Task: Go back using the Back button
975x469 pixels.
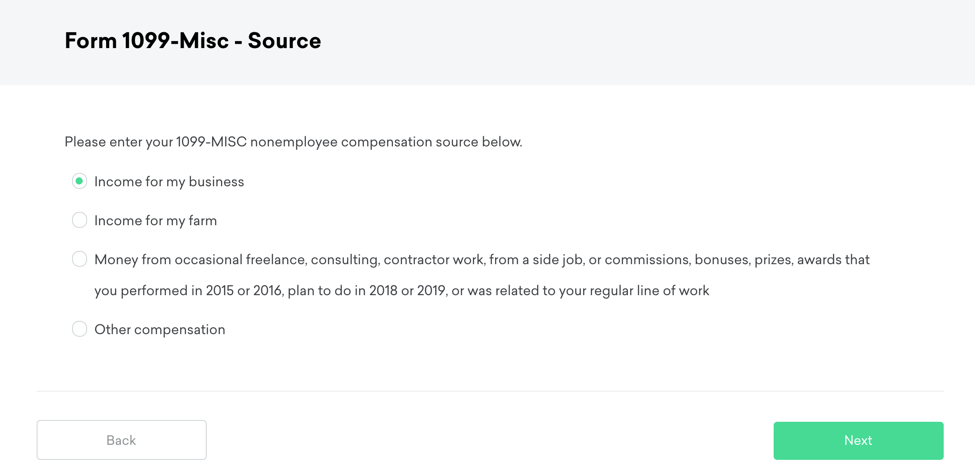Action: [121, 440]
